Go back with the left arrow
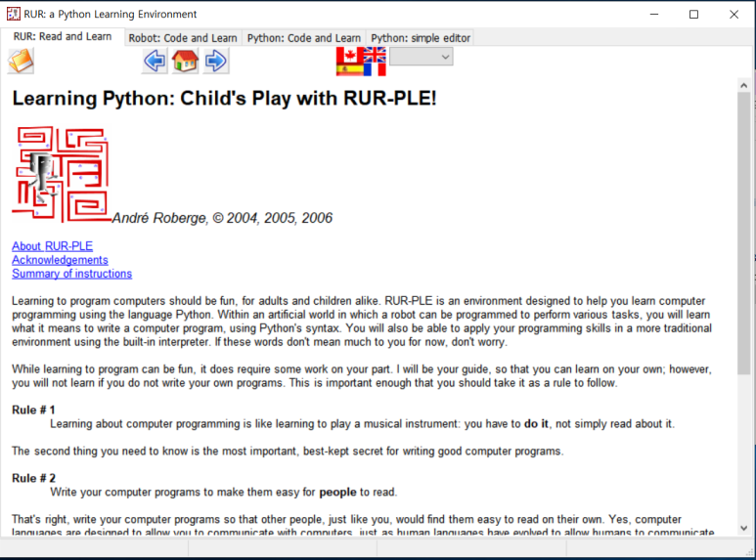This screenshot has width=756, height=560. [155, 61]
